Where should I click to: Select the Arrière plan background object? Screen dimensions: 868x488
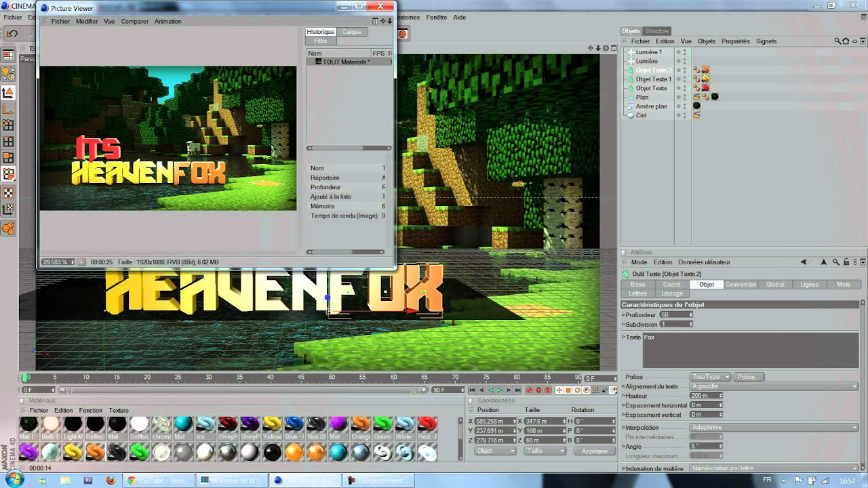point(651,106)
